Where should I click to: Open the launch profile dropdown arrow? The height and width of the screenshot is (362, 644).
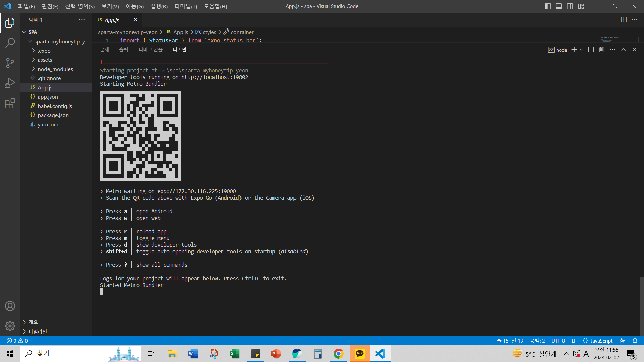pos(581,50)
